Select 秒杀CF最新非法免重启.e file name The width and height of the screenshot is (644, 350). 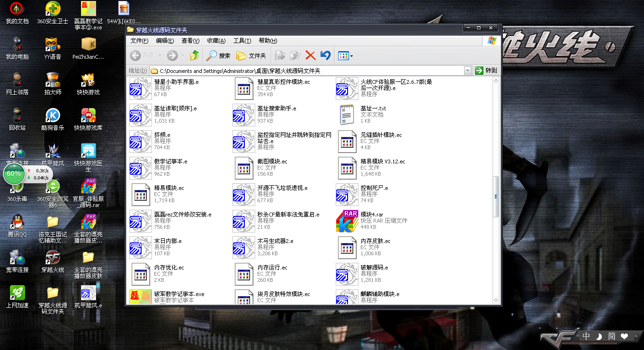coord(288,215)
